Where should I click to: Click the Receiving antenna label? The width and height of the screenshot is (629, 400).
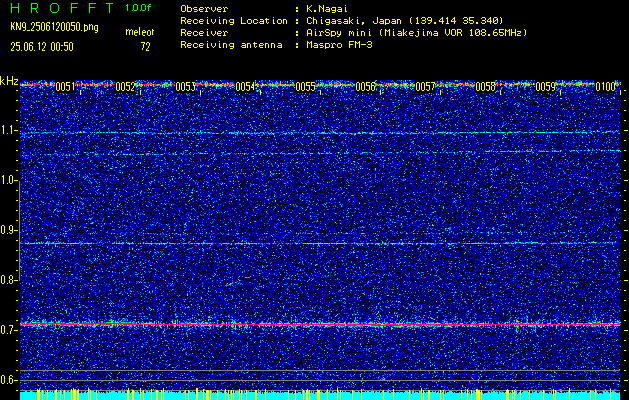coord(231,45)
